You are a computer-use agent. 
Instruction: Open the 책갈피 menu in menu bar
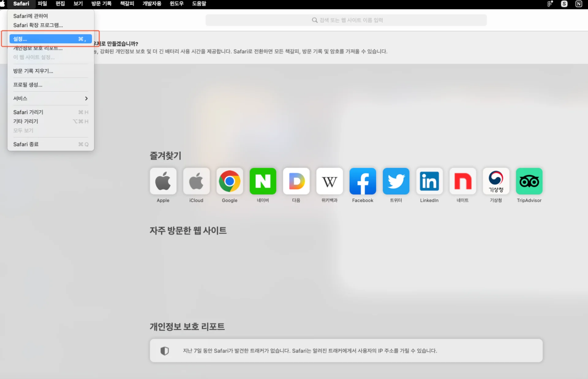pyautogui.click(x=127, y=4)
